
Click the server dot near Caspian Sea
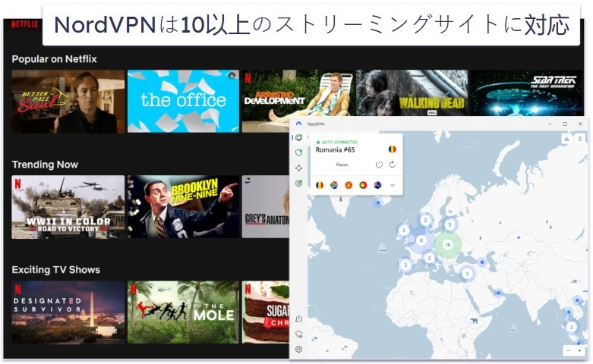(x=482, y=262)
